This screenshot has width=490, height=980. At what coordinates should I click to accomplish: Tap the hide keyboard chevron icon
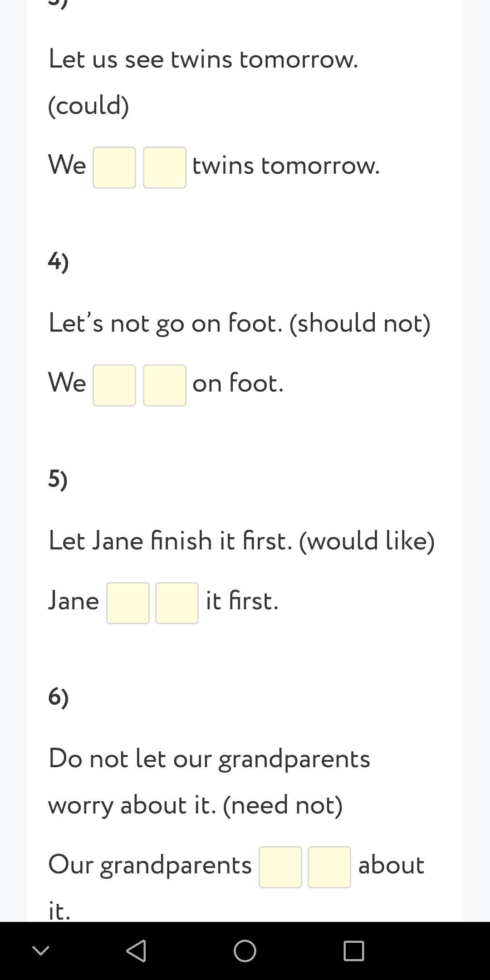[41, 951]
